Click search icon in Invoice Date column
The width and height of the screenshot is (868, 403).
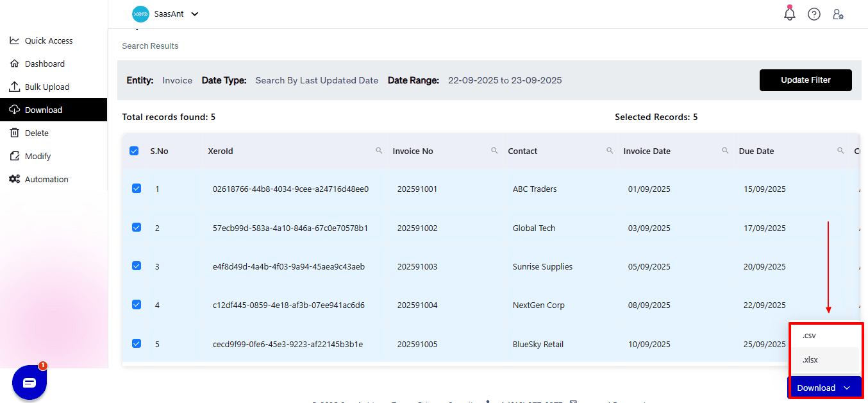tap(725, 151)
